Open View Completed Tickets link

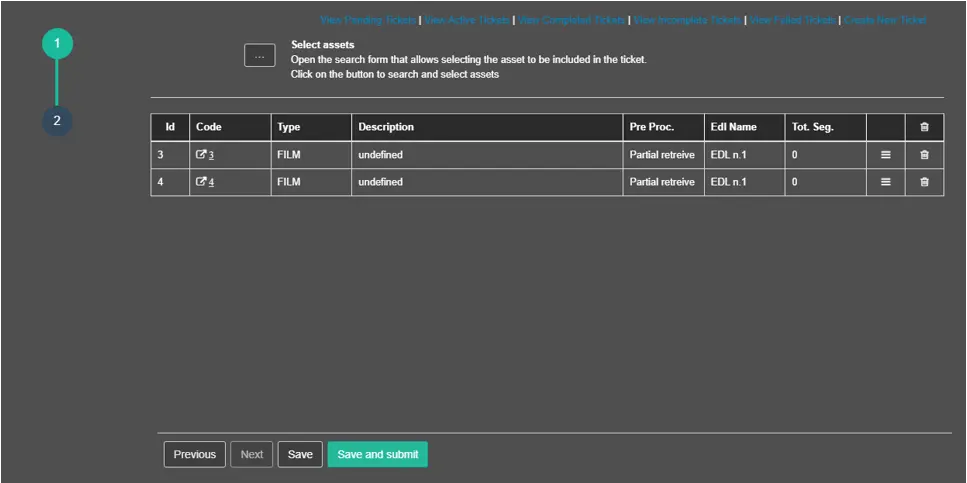pos(572,20)
